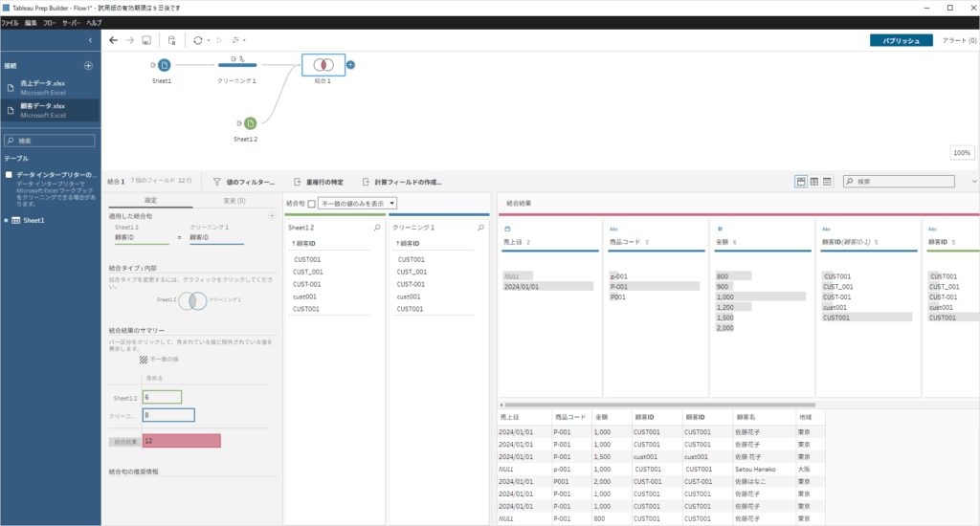
Task: Click the パブリッシュ button
Action: tap(901, 41)
